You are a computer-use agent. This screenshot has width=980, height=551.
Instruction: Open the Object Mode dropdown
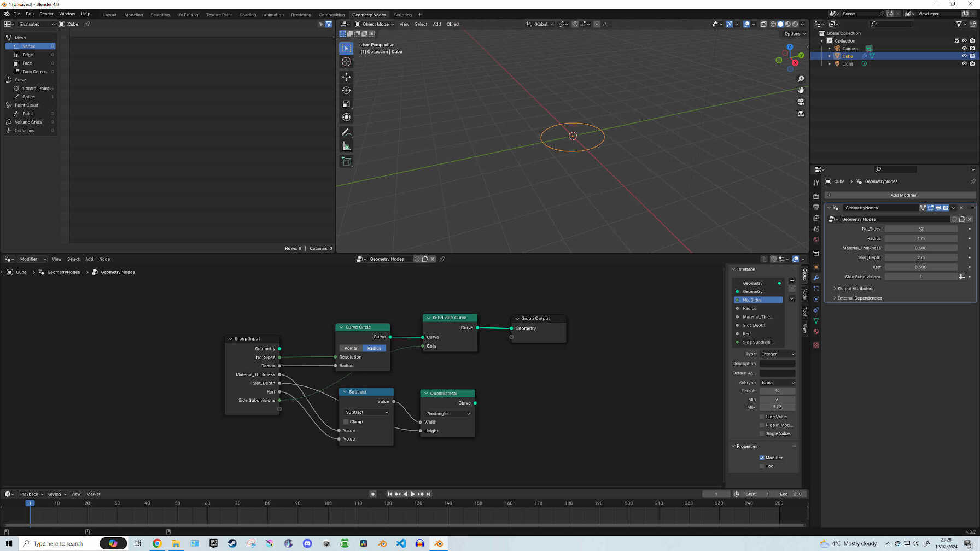point(375,24)
